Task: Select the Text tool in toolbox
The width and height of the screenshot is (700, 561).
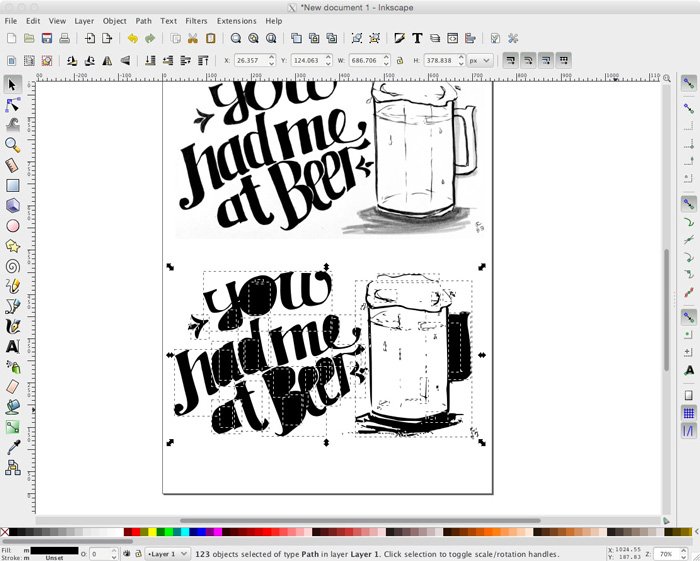Action: pos(12,346)
